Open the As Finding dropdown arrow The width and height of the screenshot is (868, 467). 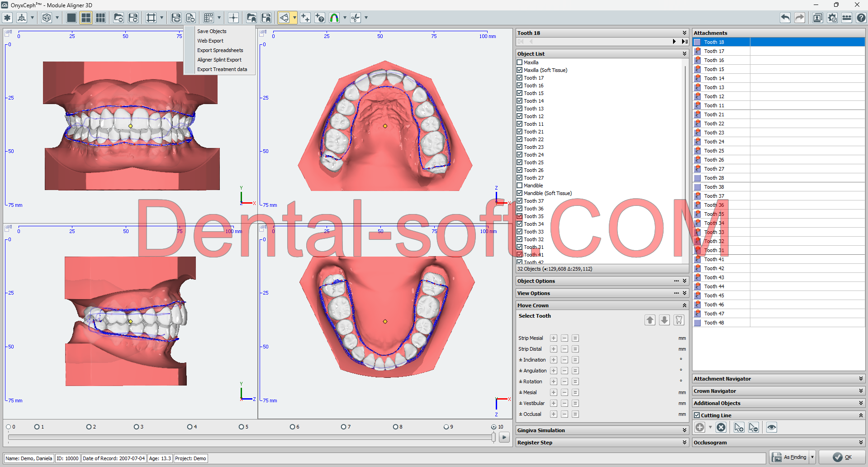coord(812,457)
